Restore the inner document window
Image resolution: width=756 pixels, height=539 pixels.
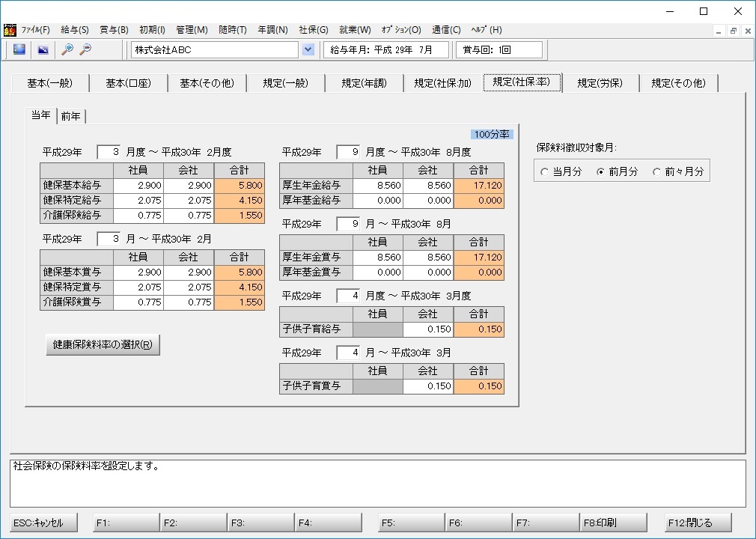click(x=733, y=31)
